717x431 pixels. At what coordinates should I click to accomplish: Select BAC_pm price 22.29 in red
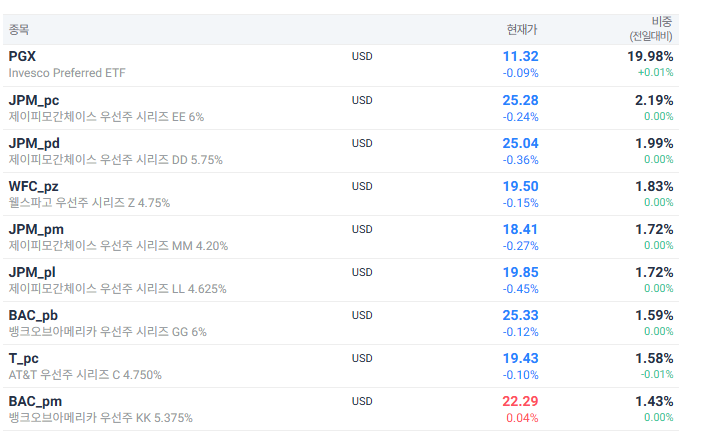click(520, 401)
